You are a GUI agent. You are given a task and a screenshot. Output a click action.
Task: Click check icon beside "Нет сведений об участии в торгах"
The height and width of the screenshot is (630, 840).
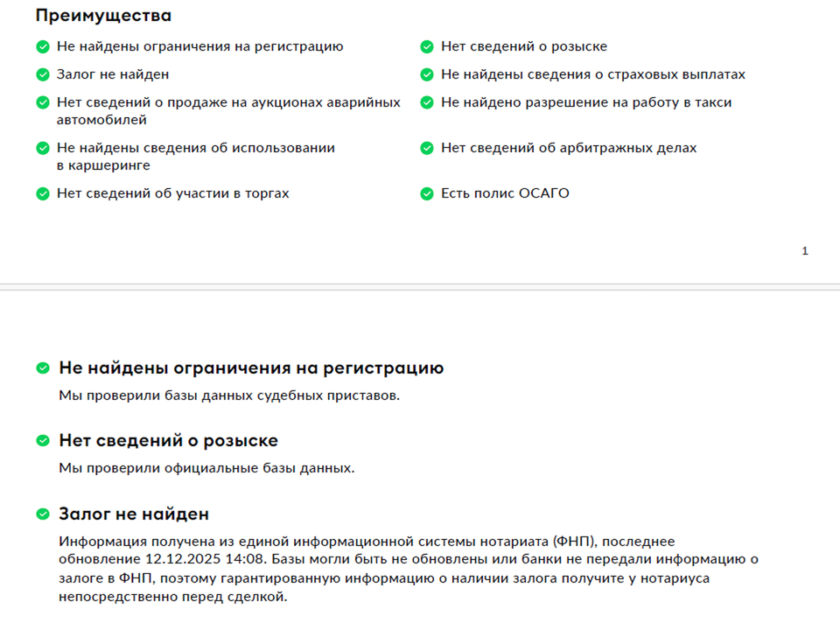click(42, 193)
